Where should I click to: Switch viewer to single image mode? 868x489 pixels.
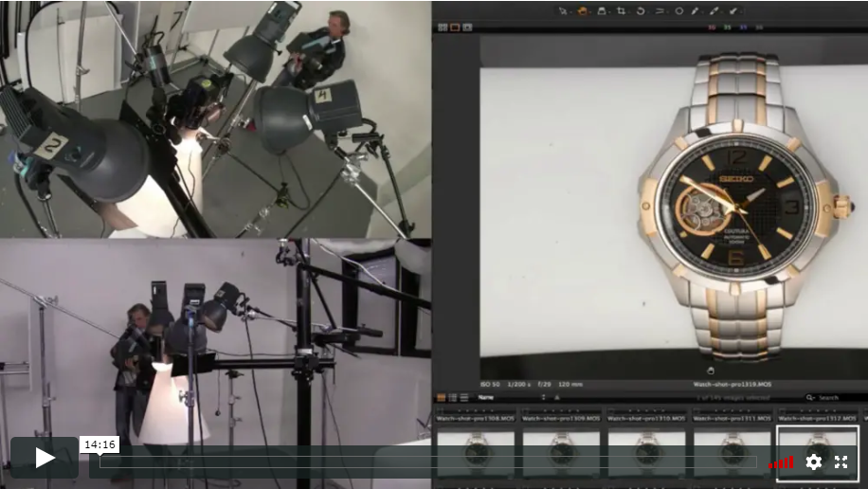455,27
